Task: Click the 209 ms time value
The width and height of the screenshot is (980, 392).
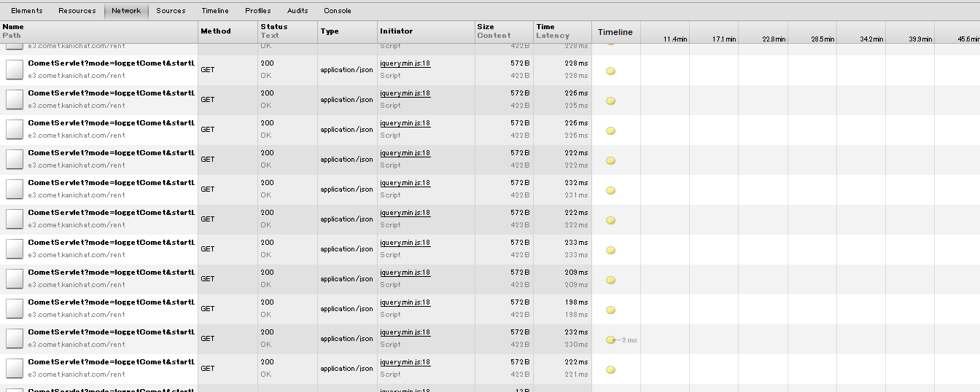Action: point(576,273)
